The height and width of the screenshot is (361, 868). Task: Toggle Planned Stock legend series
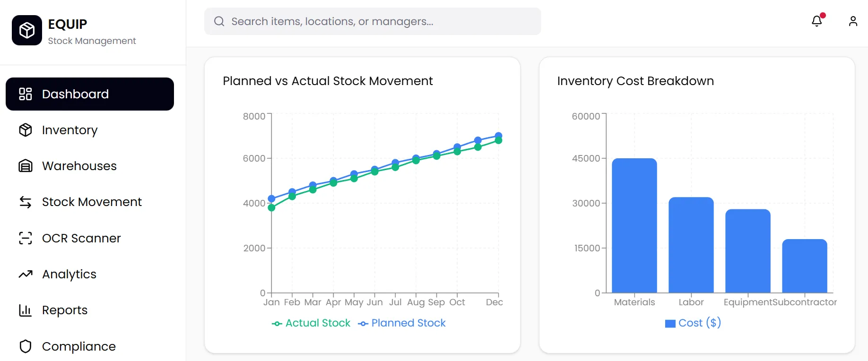(x=402, y=323)
